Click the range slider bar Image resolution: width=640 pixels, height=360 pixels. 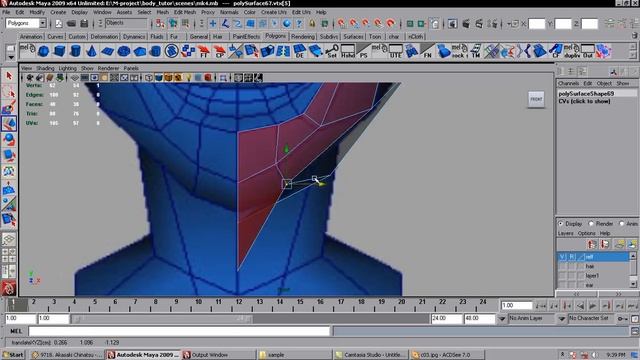(162, 318)
